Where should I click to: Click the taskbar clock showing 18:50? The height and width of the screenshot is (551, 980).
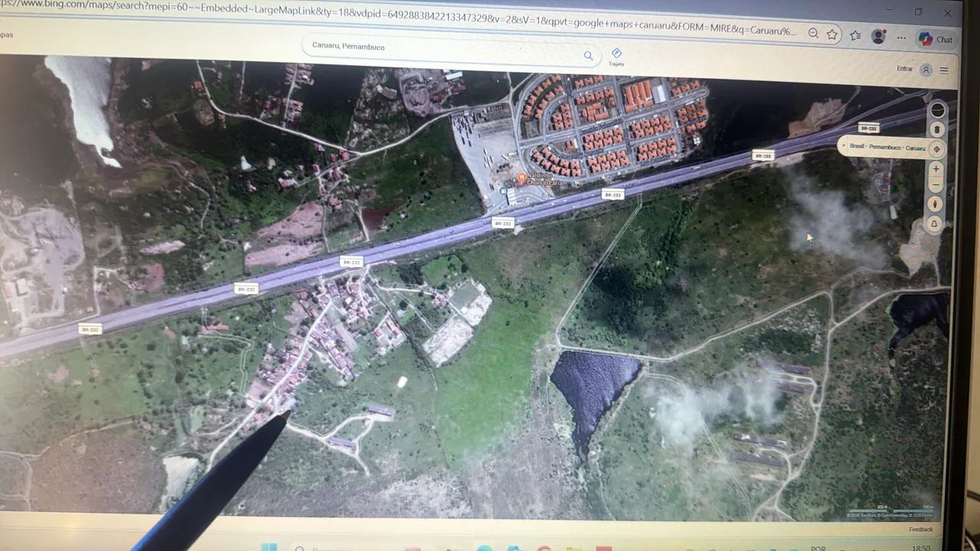tap(922, 547)
